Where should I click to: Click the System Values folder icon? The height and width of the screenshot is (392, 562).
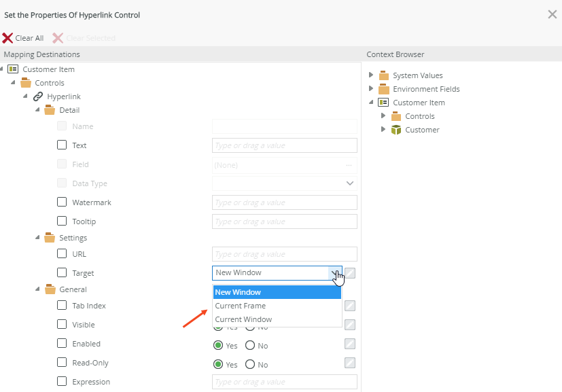click(383, 75)
